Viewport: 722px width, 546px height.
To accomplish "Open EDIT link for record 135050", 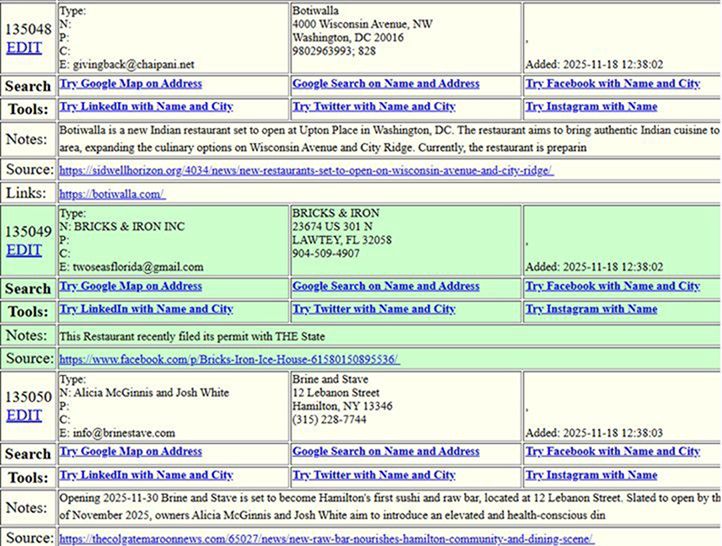I will click(24, 416).
